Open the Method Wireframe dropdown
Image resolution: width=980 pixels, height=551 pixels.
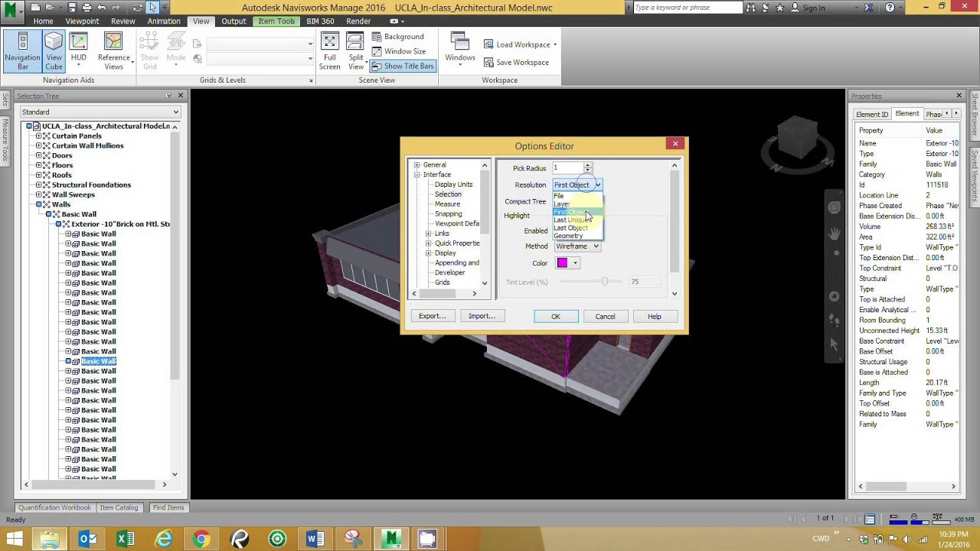coord(577,246)
